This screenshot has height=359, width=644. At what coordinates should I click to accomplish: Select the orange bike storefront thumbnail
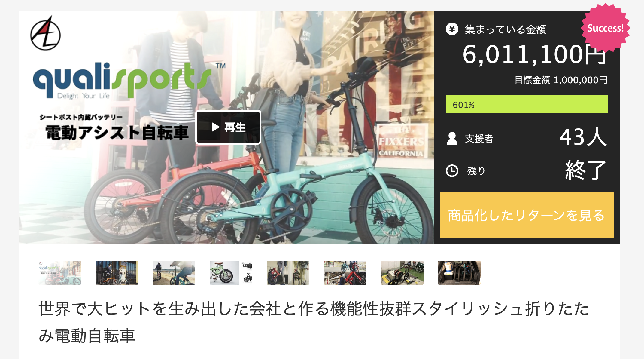117,273
